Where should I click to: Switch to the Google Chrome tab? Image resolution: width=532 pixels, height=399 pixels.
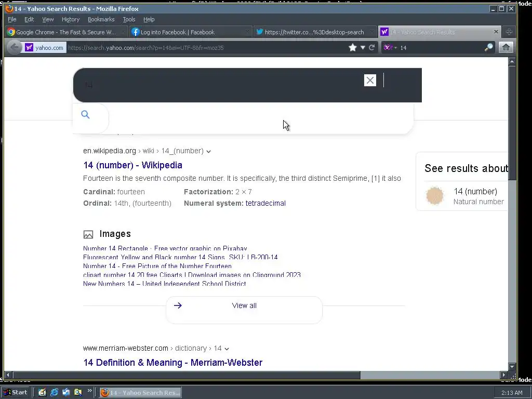click(x=66, y=32)
